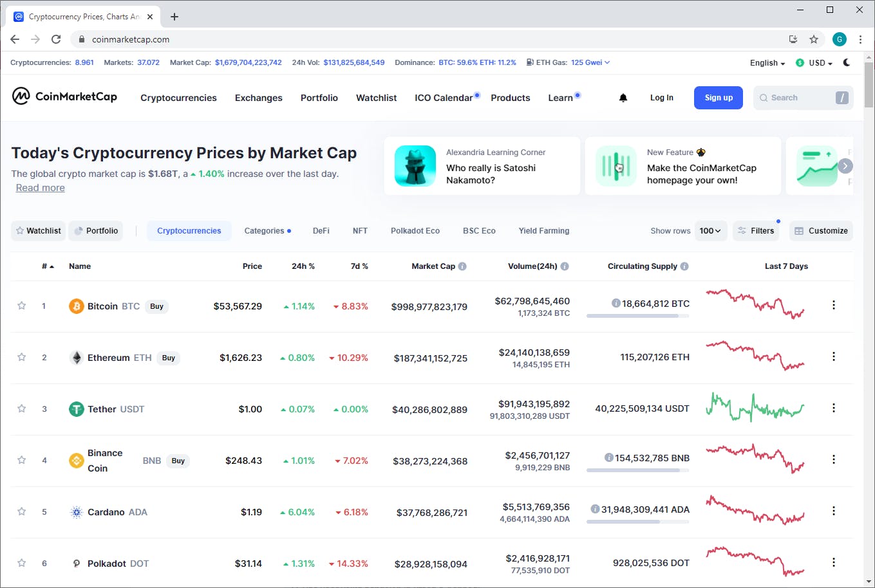875x588 pixels.
Task: Open the English language dropdown
Action: 767,63
